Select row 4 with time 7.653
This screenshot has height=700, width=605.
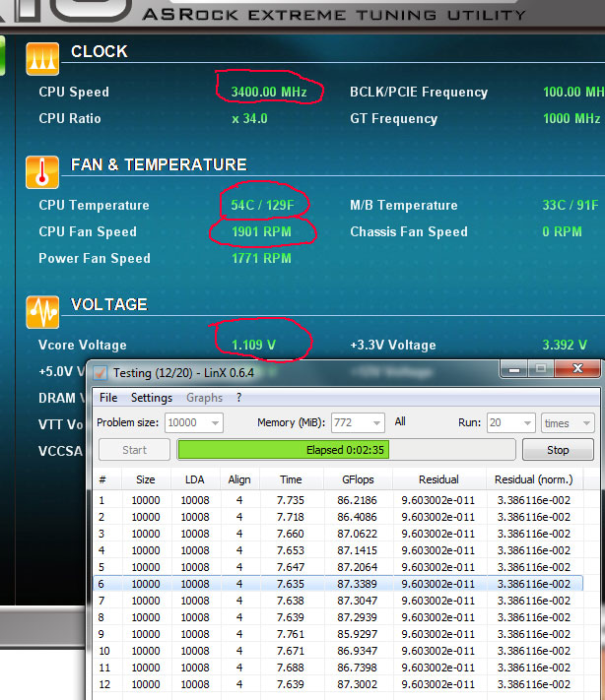(x=338, y=550)
